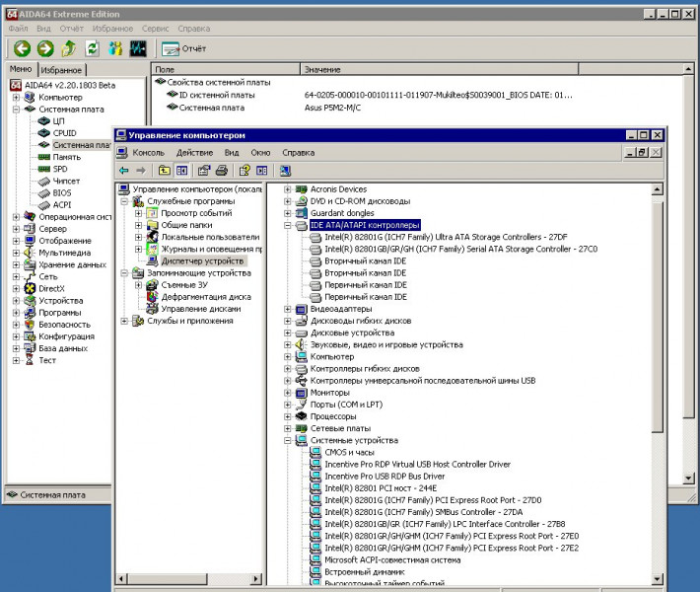
Task: Expand Сеть node in AIDA64 tree
Action: click(16, 276)
